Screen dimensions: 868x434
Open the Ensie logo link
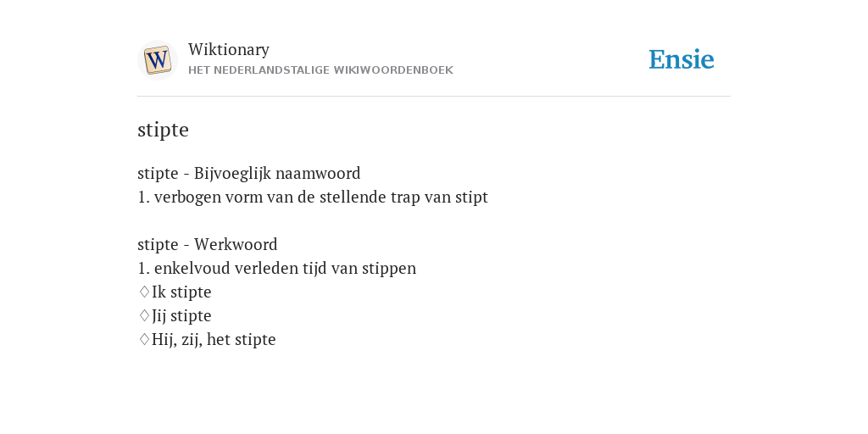(x=681, y=59)
